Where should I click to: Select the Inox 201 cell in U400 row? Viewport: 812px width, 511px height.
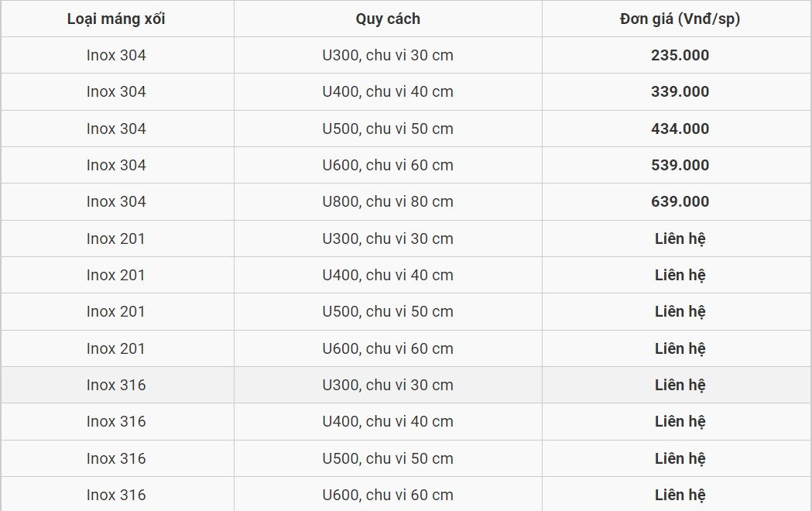[116, 275]
